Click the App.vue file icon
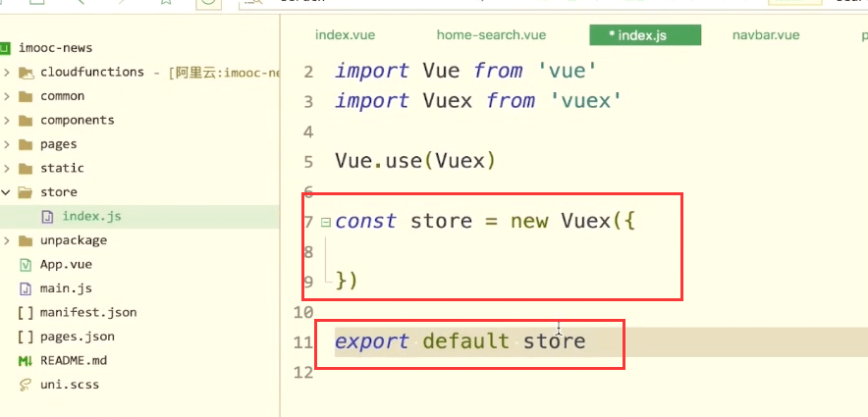Viewport: 868px width, 417px height. click(25, 264)
